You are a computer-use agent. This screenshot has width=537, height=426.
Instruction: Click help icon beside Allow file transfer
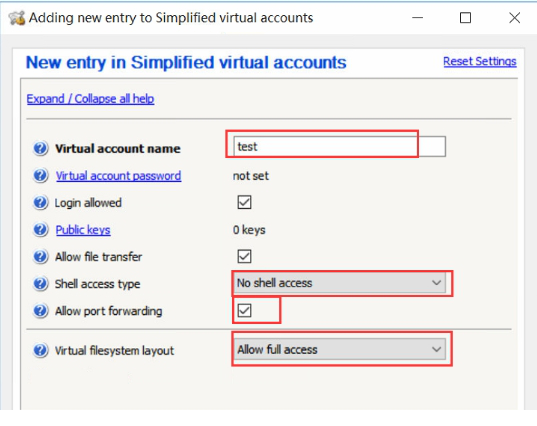click(x=40, y=256)
